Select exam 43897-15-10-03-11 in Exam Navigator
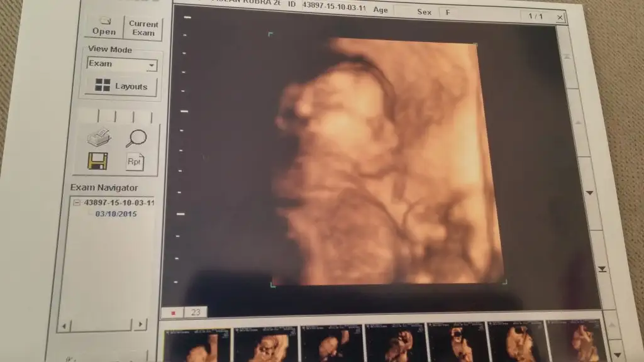Screen dimensions: 644x362 pyautogui.click(x=119, y=203)
